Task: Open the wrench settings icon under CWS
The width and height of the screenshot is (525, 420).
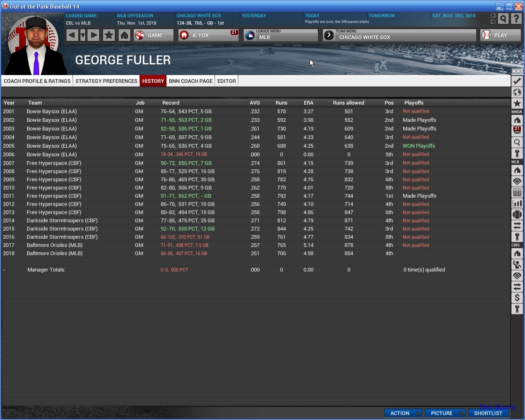Action: pos(517,309)
